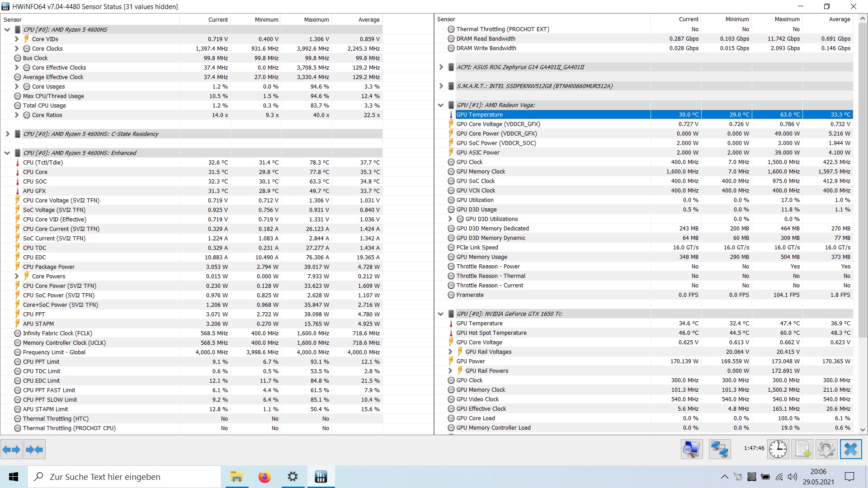868x488 pixels.
Task: Select the CPU Package Power sensor row
Action: pos(49,267)
